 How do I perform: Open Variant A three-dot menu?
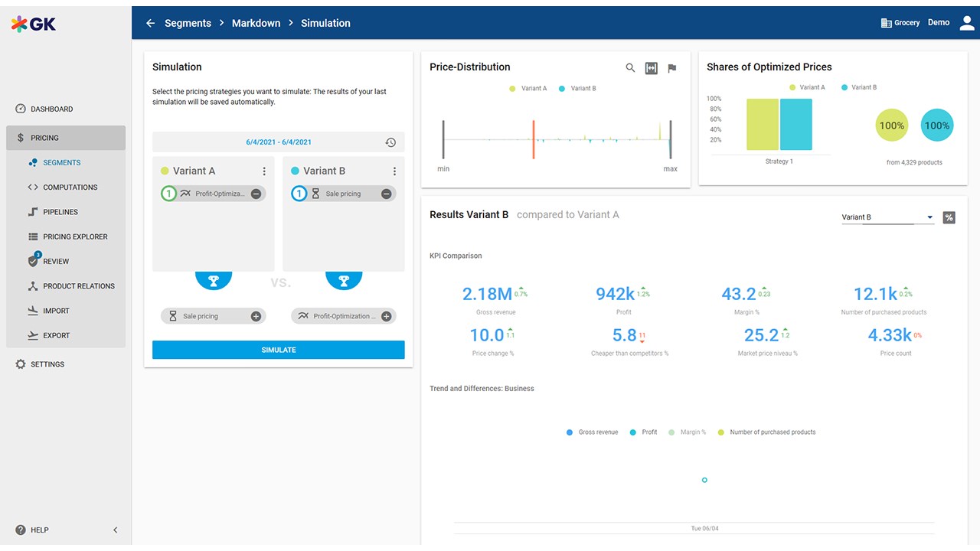pos(264,171)
